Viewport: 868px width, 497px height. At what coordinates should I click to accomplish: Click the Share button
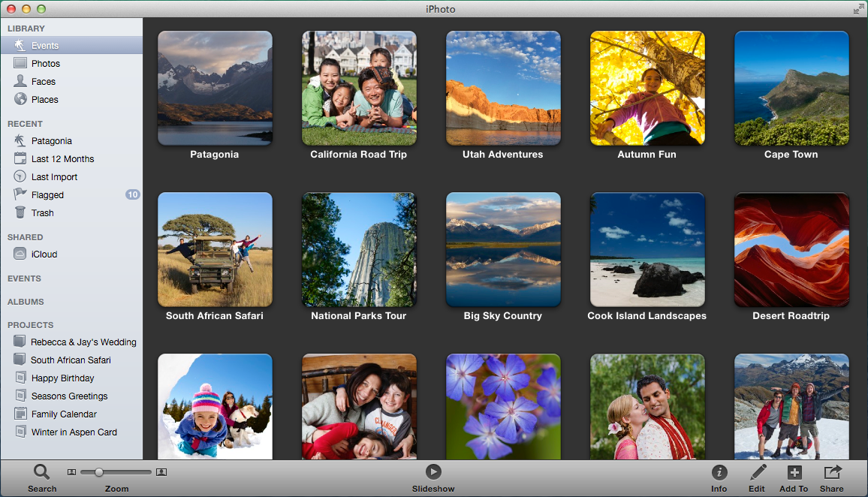pos(832,472)
